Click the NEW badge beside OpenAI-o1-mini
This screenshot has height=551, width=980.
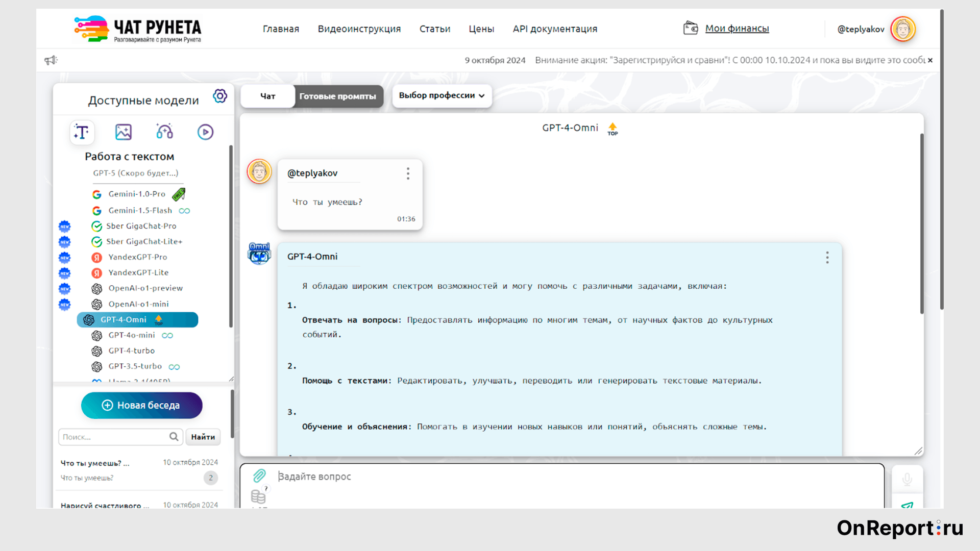[x=64, y=304]
